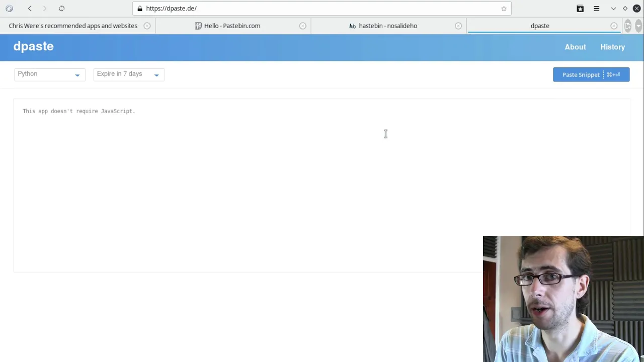Viewport: 644px width, 362px height.
Task: Switch to the hastebin - nosalideho tab
Action: click(388, 26)
